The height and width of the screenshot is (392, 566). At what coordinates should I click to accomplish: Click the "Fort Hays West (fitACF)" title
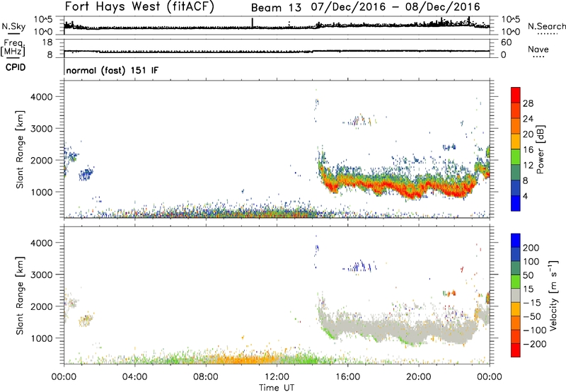(x=139, y=6)
